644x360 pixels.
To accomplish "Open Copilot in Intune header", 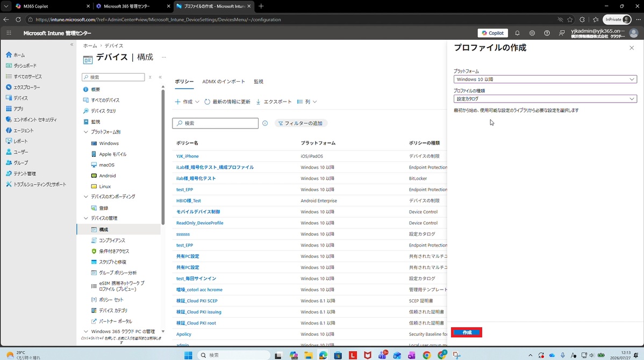I will [x=492, y=33].
